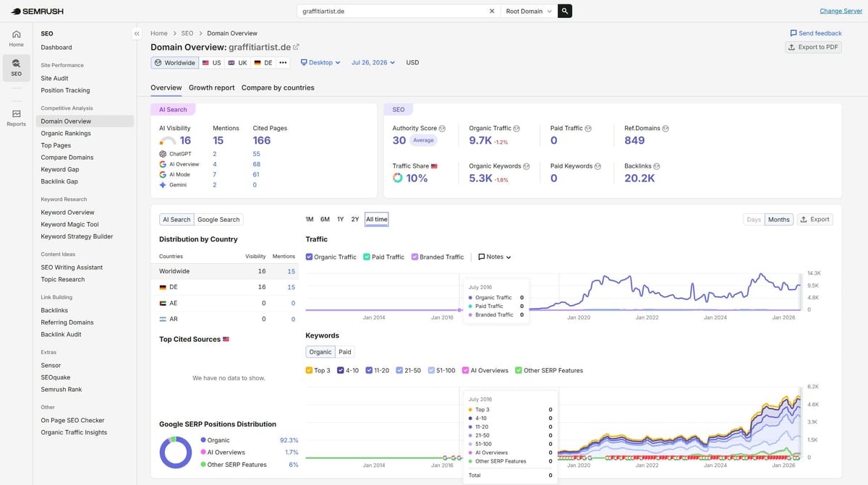This screenshot has width=868, height=485.
Task: Click the SERP positions donut chart
Action: [175, 452]
